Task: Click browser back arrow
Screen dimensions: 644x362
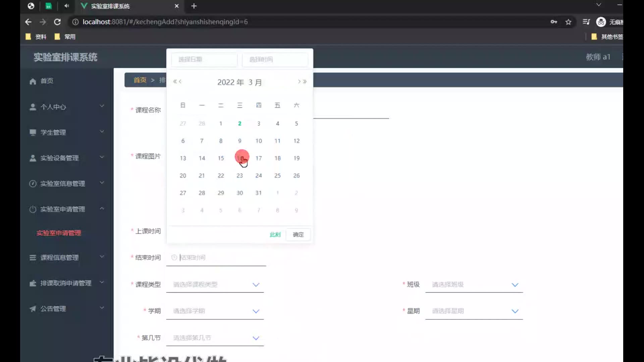Action: [x=28, y=22]
